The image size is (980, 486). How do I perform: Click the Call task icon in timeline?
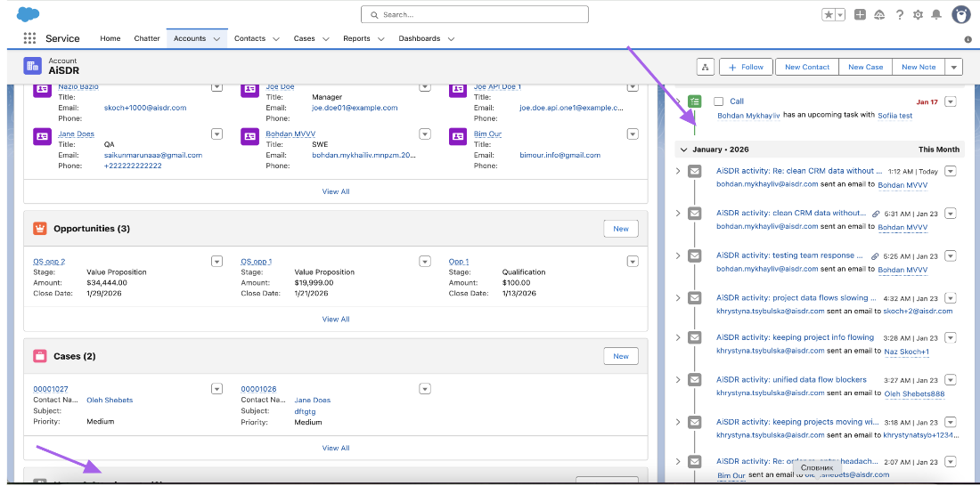coord(694,101)
